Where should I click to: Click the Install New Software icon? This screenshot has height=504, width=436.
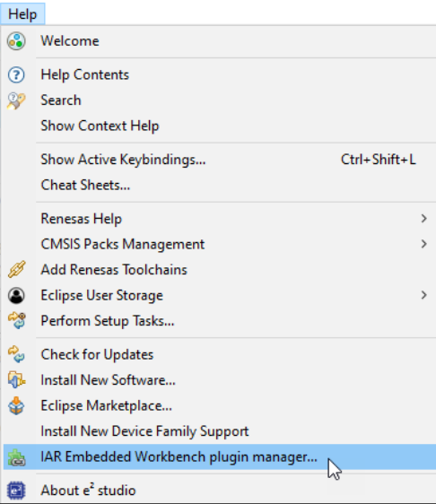tap(16, 380)
